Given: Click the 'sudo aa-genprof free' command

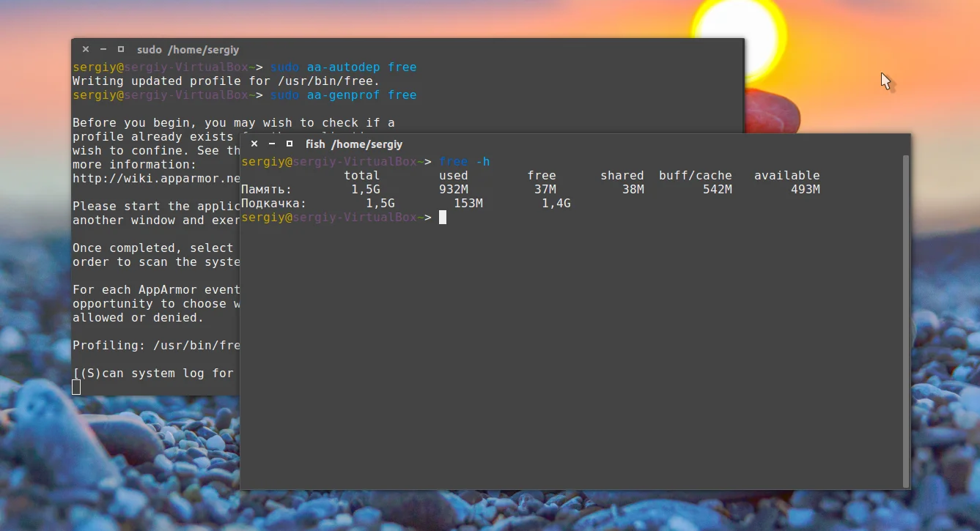Looking at the screenshot, I should coord(343,95).
